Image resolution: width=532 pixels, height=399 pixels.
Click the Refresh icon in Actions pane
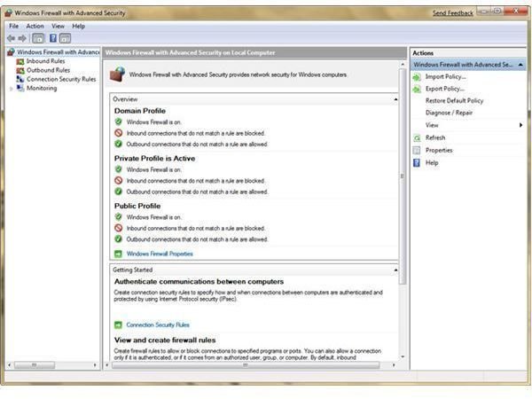point(417,137)
